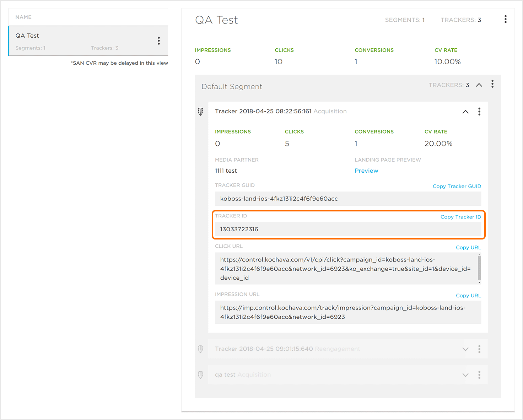This screenshot has width=523, height=420.
Task: Open options for the qa test tracker
Action: [x=479, y=375]
